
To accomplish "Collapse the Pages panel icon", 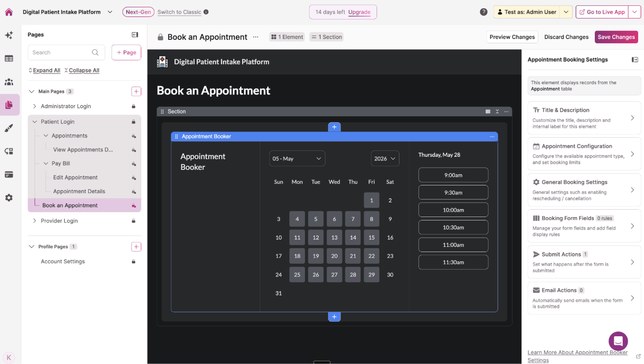I will [x=135, y=35].
